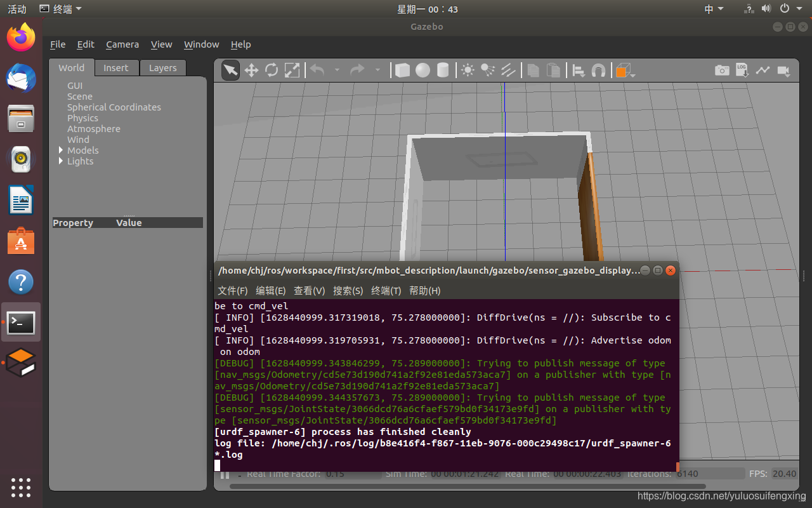The width and height of the screenshot is (812, 508).
Task: Switch to the Insert tab
Action: [x=116, y=68]
